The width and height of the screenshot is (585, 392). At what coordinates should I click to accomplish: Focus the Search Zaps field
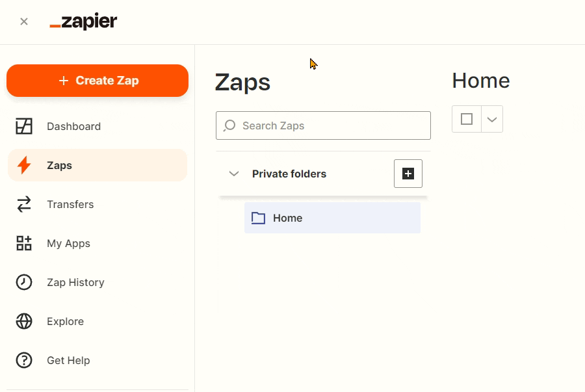tap(331, 125)
